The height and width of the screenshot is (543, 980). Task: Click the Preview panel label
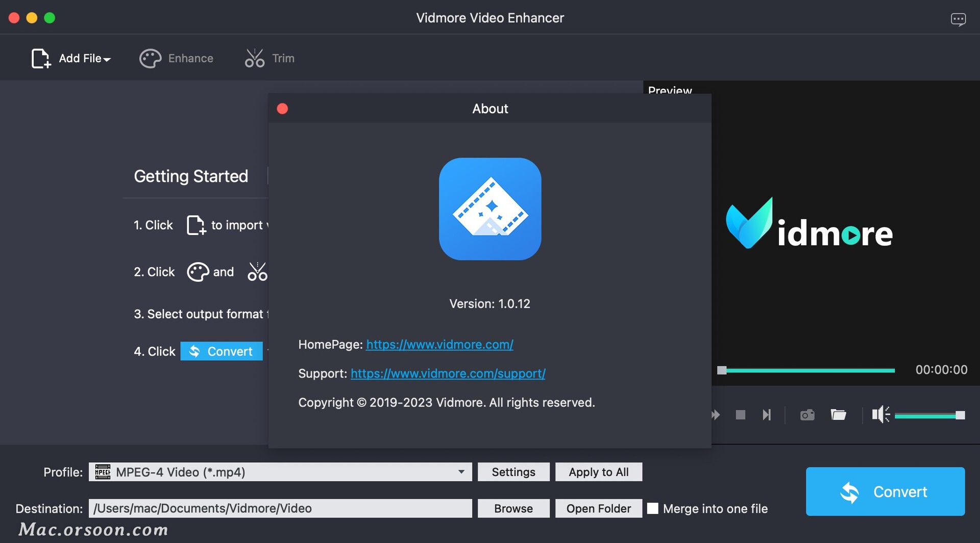coord(670,90)
